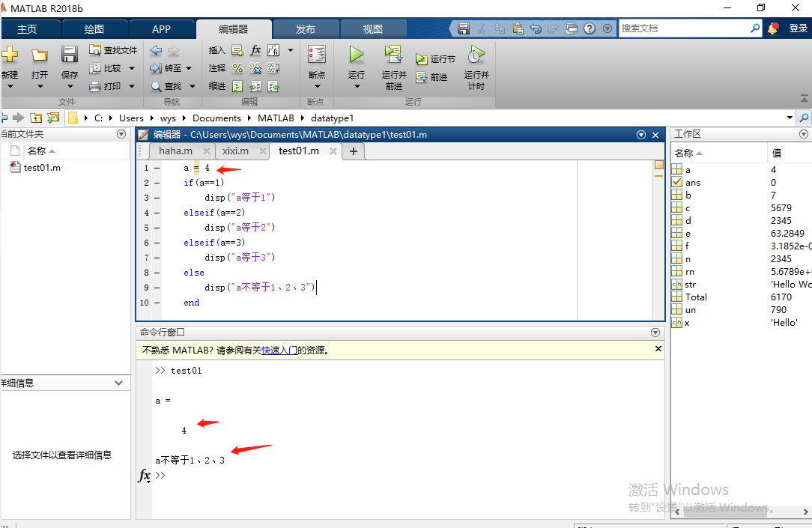Click the 注释 % comment icon

(x=237, y=67)
